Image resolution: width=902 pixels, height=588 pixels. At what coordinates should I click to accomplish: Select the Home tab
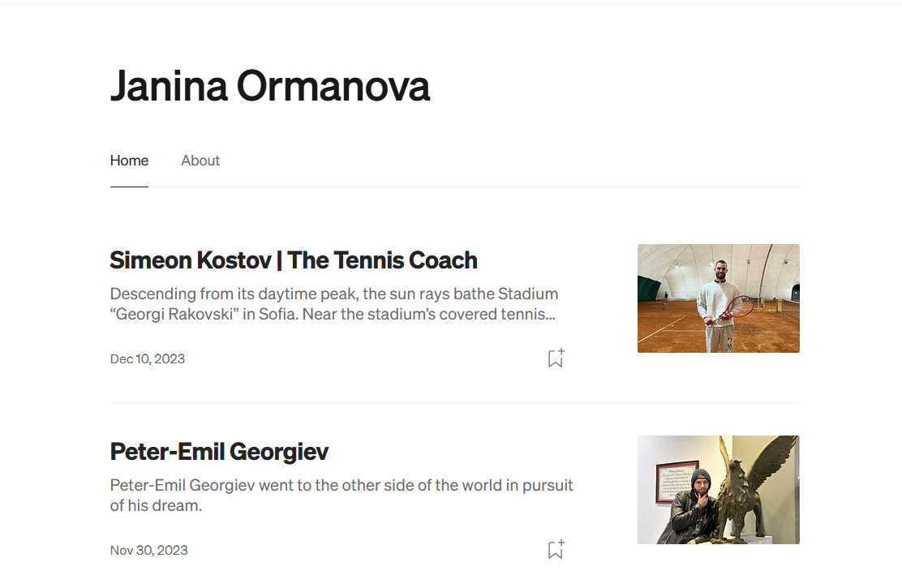(129, 161)
